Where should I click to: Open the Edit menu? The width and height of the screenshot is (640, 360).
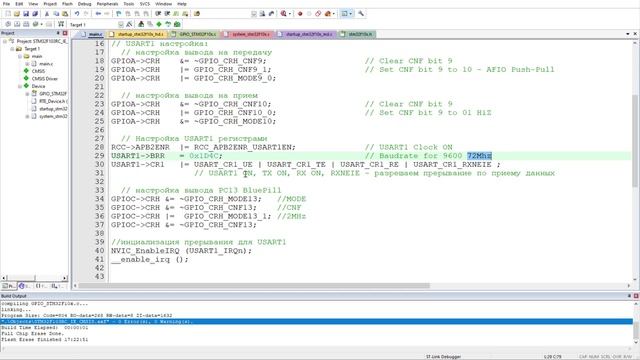point(19,4)
